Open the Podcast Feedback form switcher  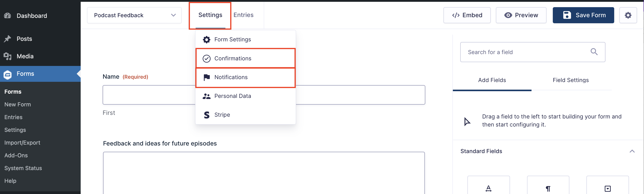point(134,15)
